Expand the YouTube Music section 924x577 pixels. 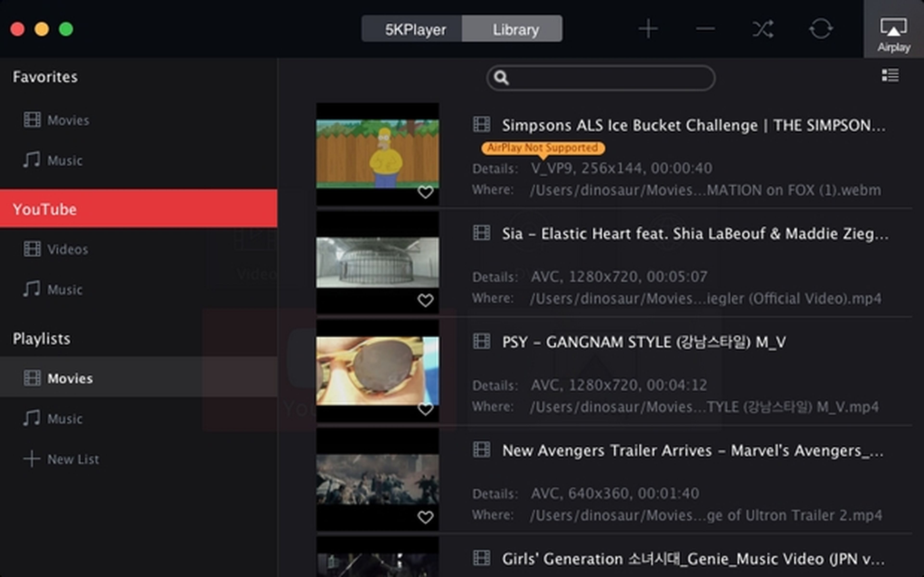pos(64,289)
